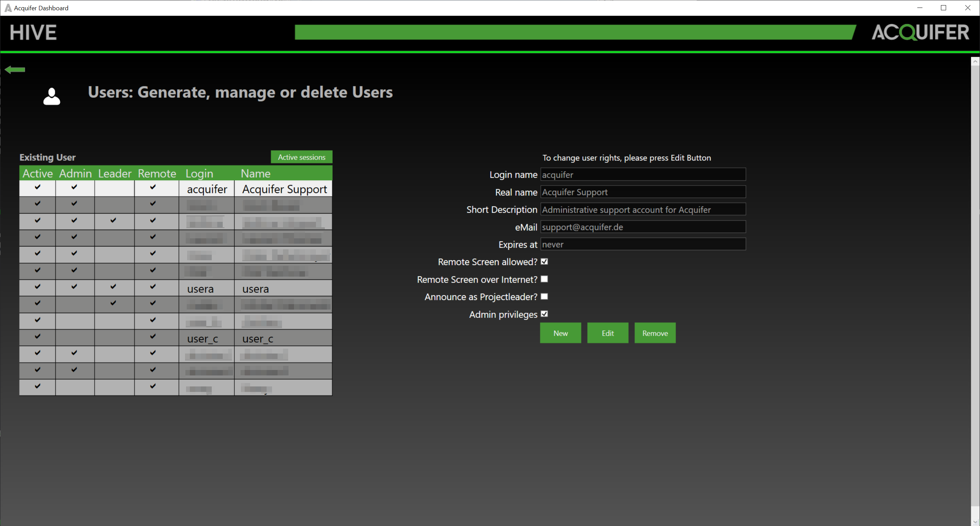This screenshot has width=980, height=526.
Task: Click scrollbar down arrow
Action: 975,522
